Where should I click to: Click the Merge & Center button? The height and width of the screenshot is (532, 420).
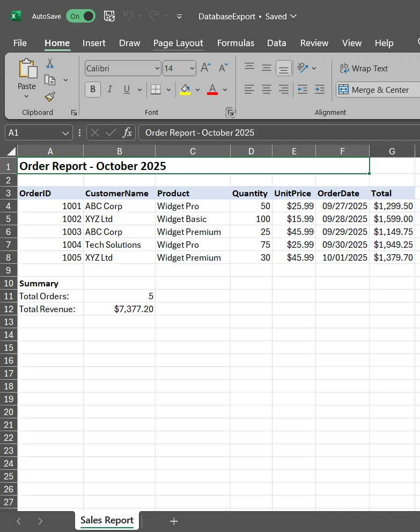coord(374,90)
